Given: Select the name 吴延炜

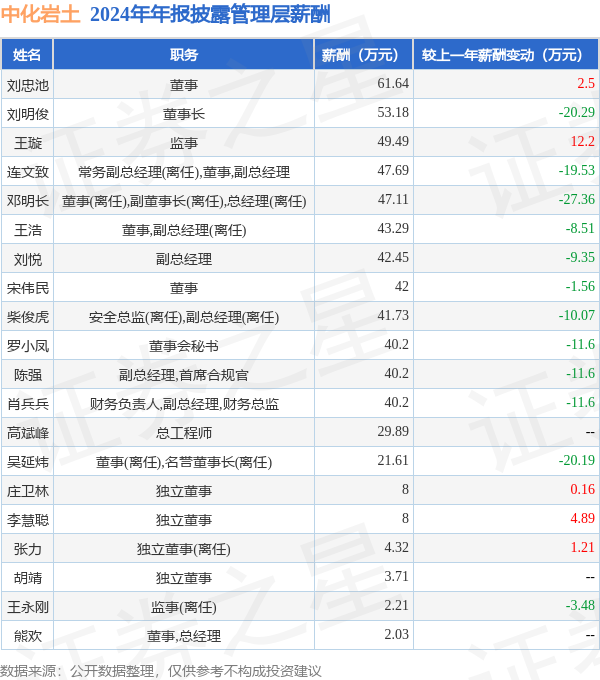Looking at the screenshot, I should tap(28, 462).
